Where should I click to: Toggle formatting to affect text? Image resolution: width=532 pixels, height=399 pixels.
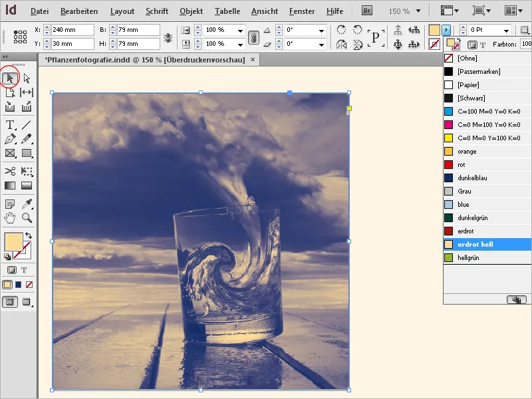click(x=24, y=270)
